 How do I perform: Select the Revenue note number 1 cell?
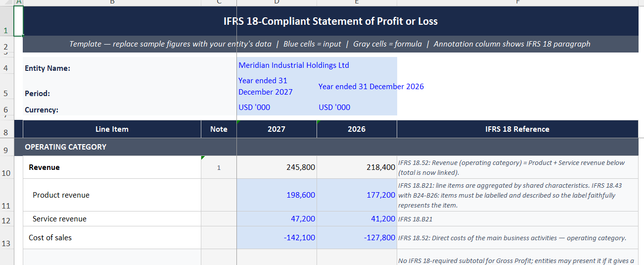coord(219,167)
